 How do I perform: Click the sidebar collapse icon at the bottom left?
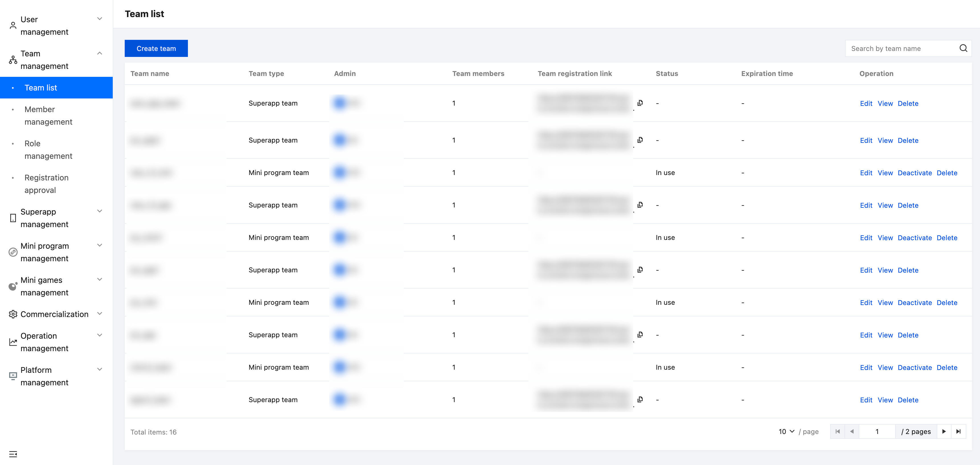pyautogui.click(x=13, y=454)
